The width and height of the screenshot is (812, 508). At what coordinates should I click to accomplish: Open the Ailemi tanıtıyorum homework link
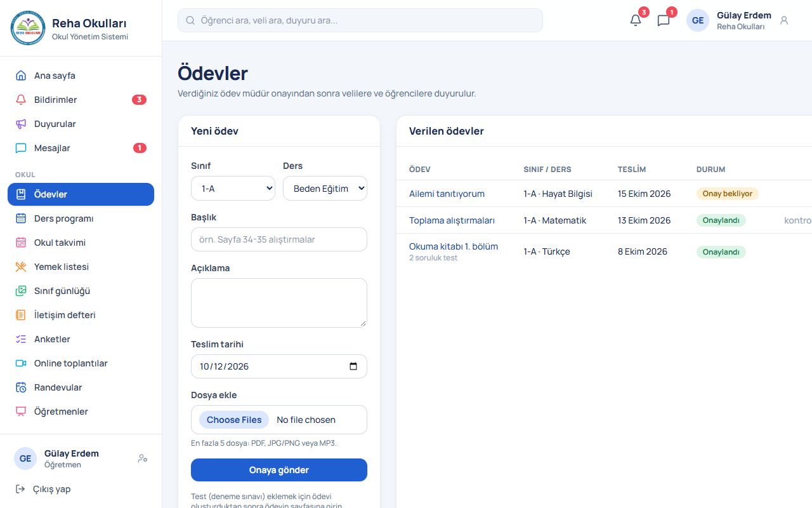[447, 194]
